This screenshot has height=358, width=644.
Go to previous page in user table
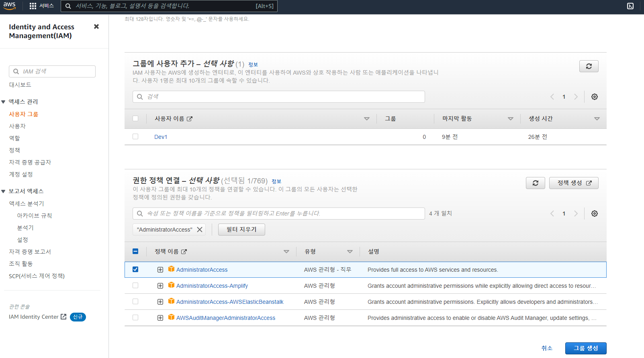coord(552,97)
